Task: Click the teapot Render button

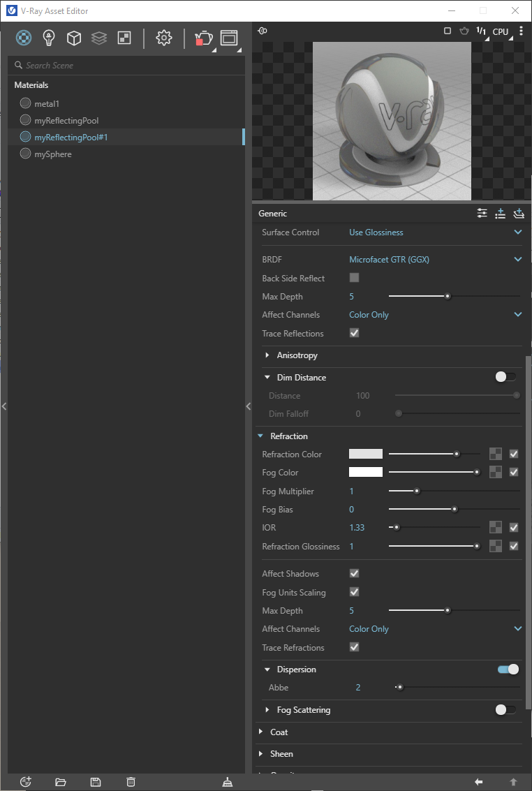Action: (203, 38)
